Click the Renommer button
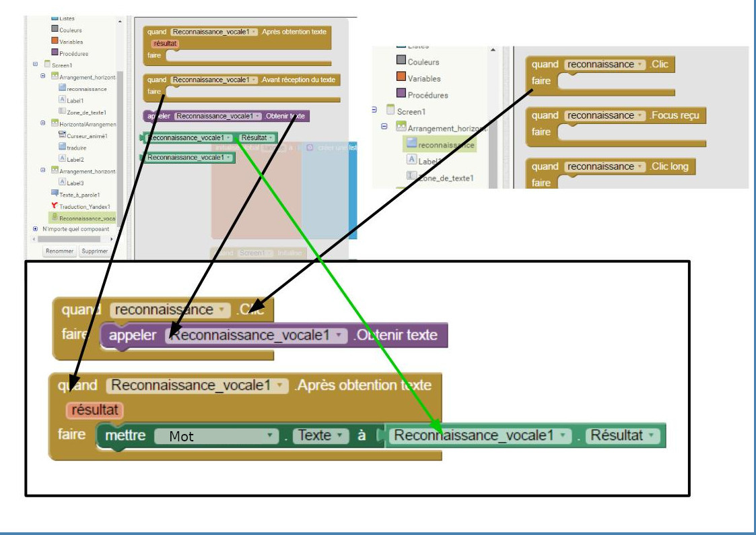This screenshot has height=535, width=756. [x=60, y=251]
